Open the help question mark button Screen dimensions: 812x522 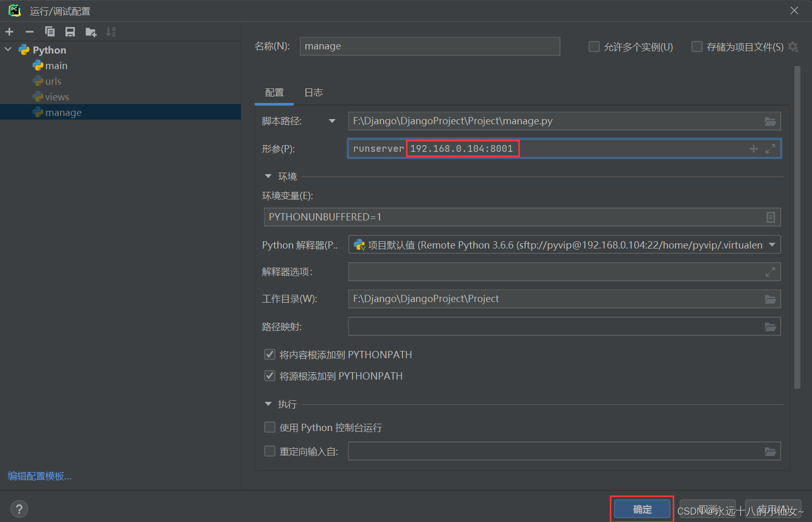coord(19,509)
